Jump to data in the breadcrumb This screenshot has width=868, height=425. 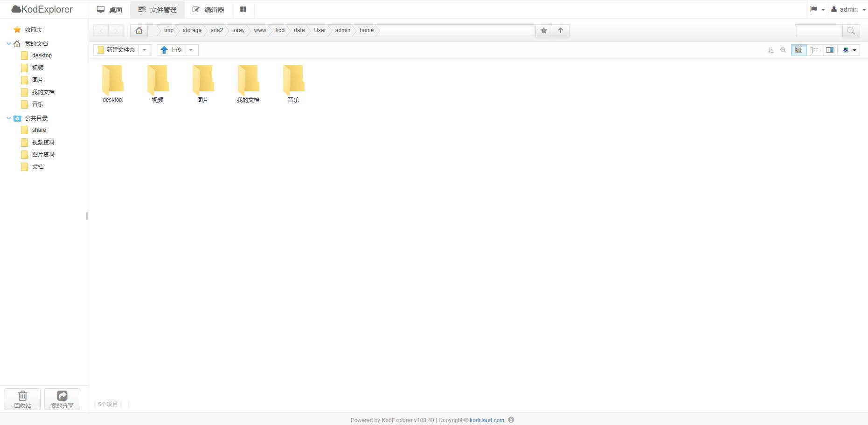point(299,30)
